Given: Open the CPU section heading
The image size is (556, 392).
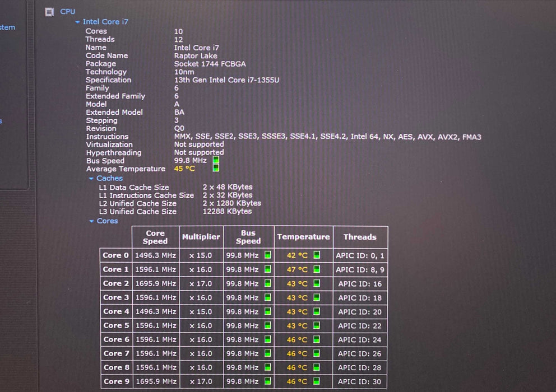Looking at the screenshot, I should point(67,11).
